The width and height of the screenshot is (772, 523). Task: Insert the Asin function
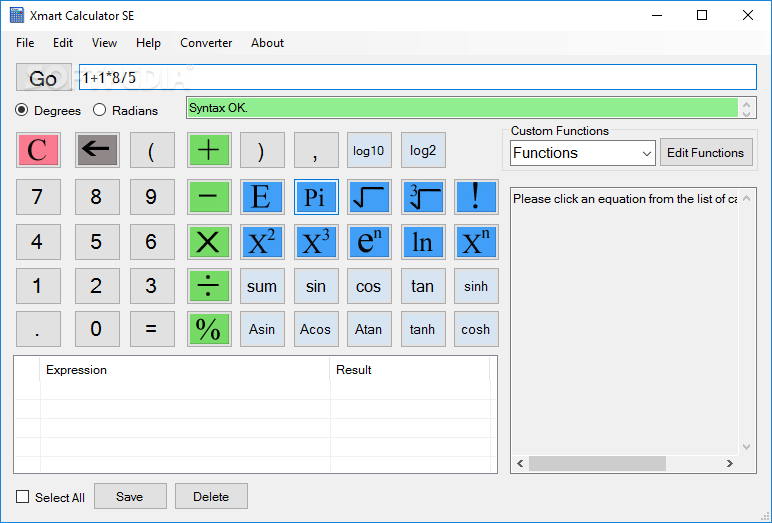262,329
